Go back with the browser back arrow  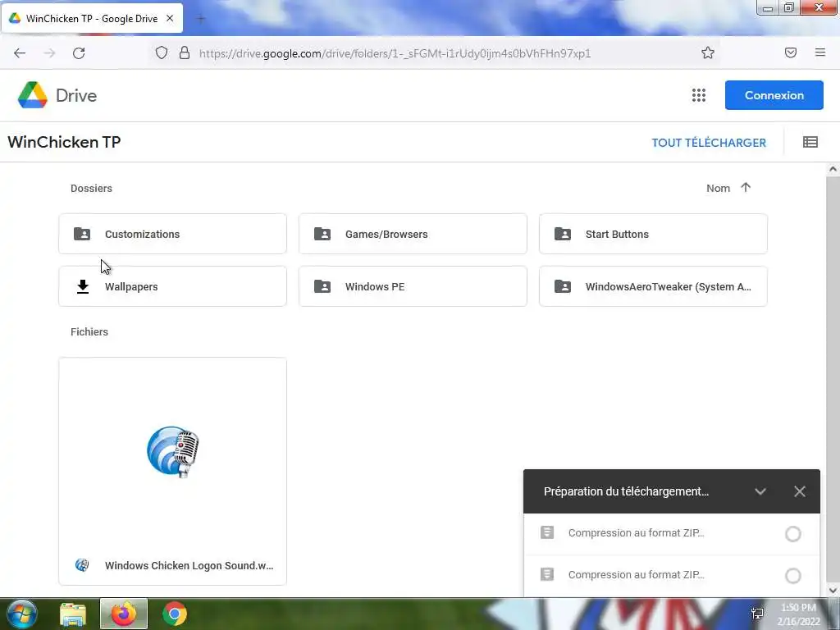(20, 53)
